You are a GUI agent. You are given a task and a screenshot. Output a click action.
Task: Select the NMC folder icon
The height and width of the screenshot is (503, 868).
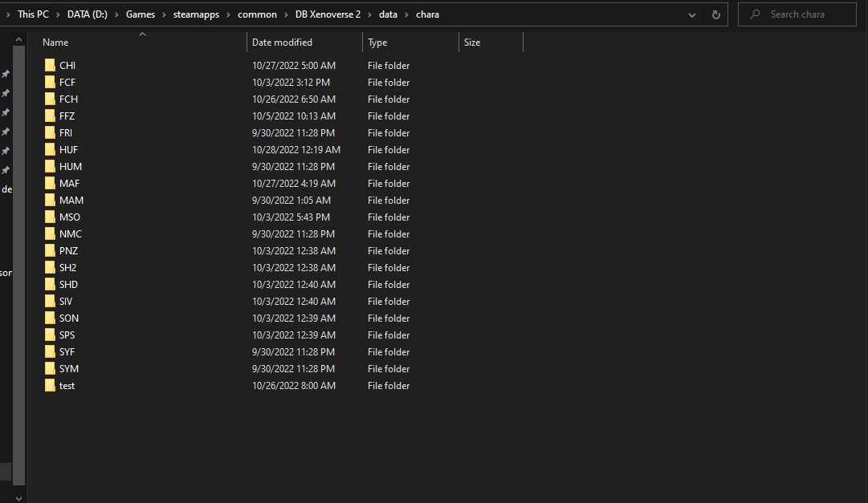click(x=50, y=234)
